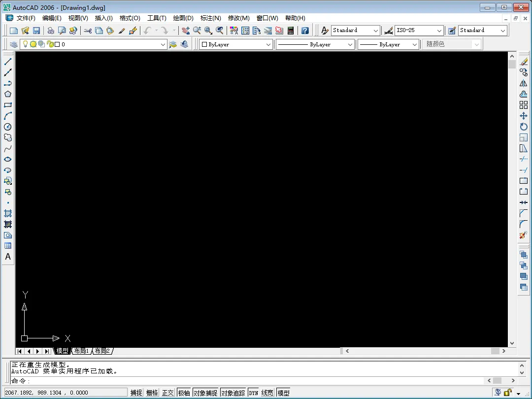Viewport: 532px width, 399px height.
Task: Go to last layout tab arrow button
Action: click(x=47, y=351)
